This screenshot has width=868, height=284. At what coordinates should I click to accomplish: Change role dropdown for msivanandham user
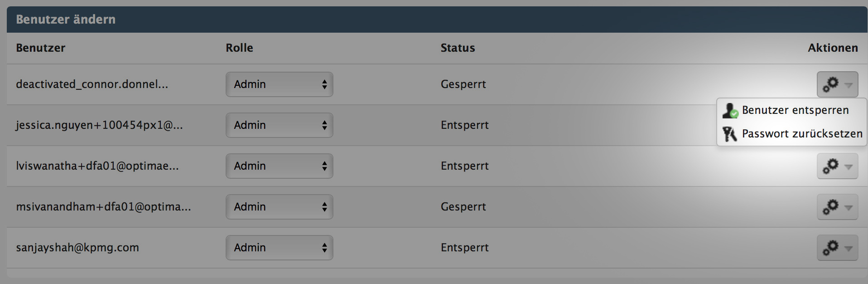click(280, 207)
